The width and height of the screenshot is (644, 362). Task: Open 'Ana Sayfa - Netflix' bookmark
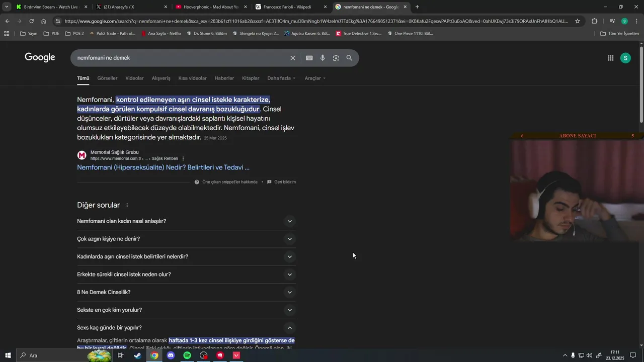pos(161,34)
